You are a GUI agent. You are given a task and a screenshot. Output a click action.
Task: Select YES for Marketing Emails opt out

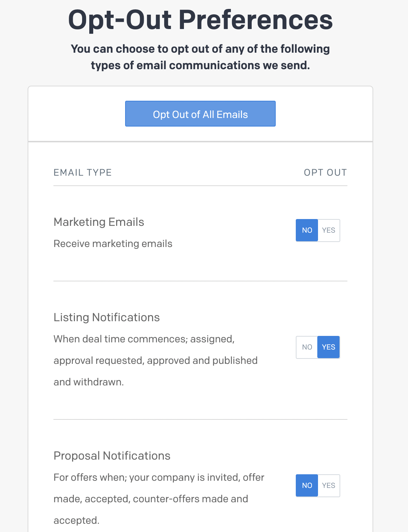[329, 230]
